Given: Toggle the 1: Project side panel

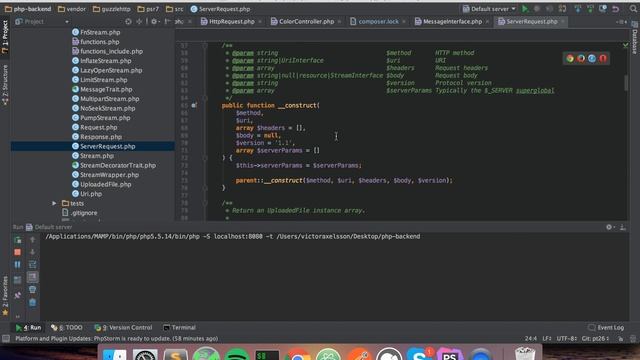Looking at the screenshot, I should click(x=5, y=36).
